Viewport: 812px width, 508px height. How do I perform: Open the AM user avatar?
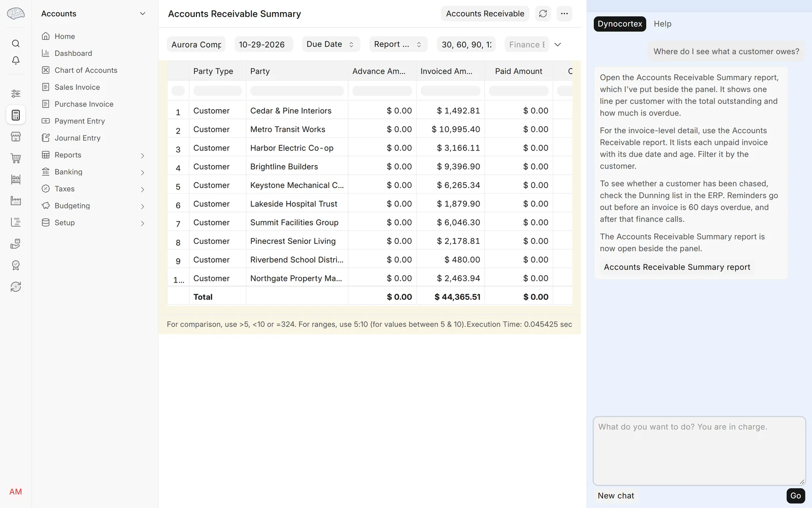pos(16,492)
